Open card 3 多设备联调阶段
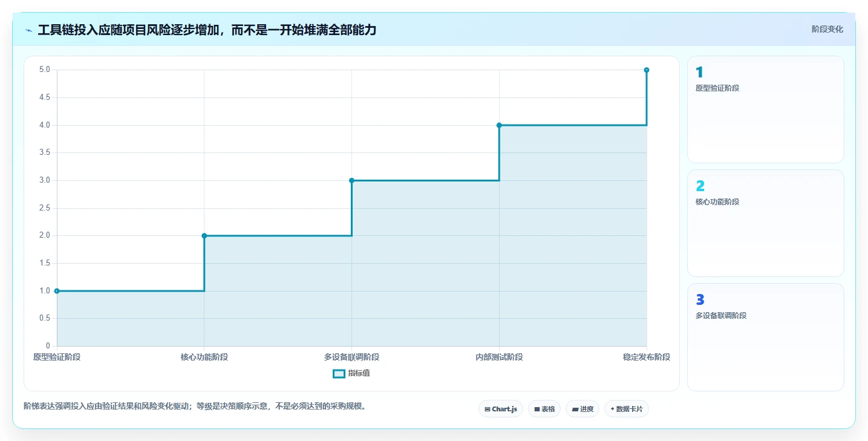 point(766,337)
